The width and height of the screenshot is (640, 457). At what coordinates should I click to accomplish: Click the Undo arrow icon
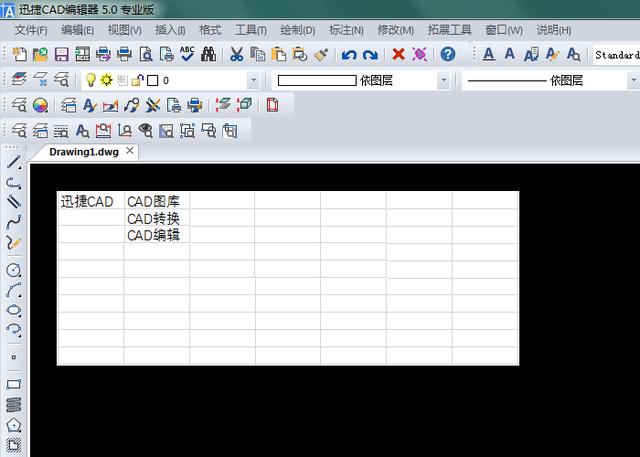point(349,54)
